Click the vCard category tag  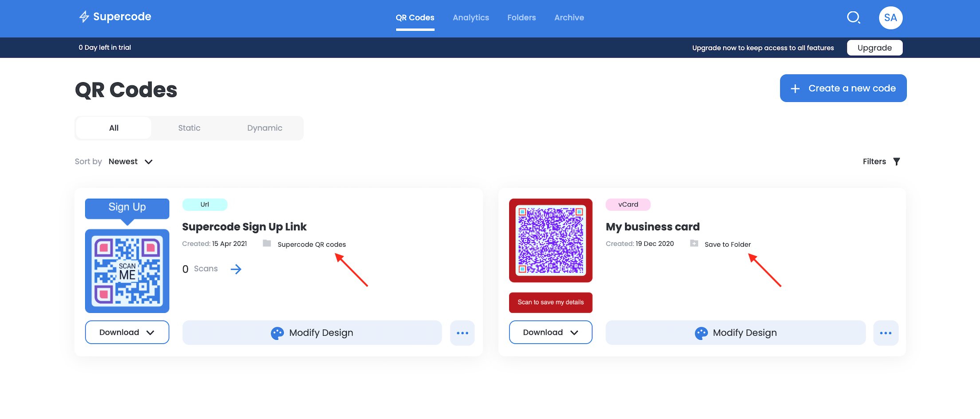[x=628, y=204]
